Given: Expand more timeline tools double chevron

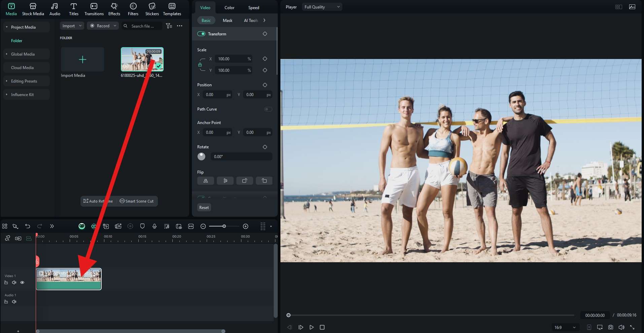Looking at the screenshot, I should (x=52, y=226).
